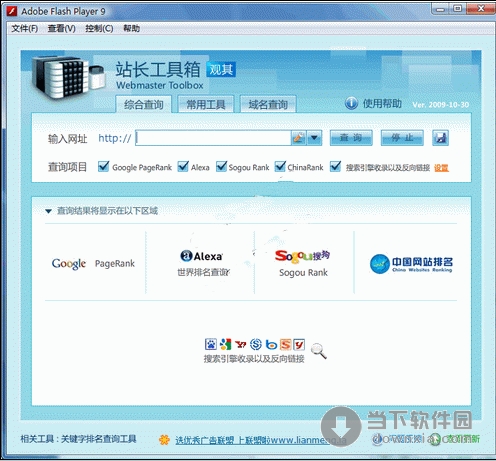Click the Google search engine icon
Viewport: 496px width, 461px height.
click(x=225, y=344)
